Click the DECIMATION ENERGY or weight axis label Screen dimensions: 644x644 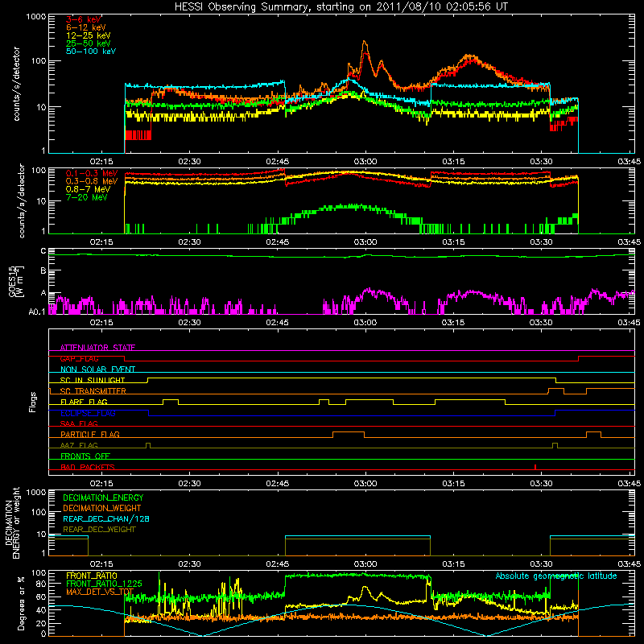[11, 522]
